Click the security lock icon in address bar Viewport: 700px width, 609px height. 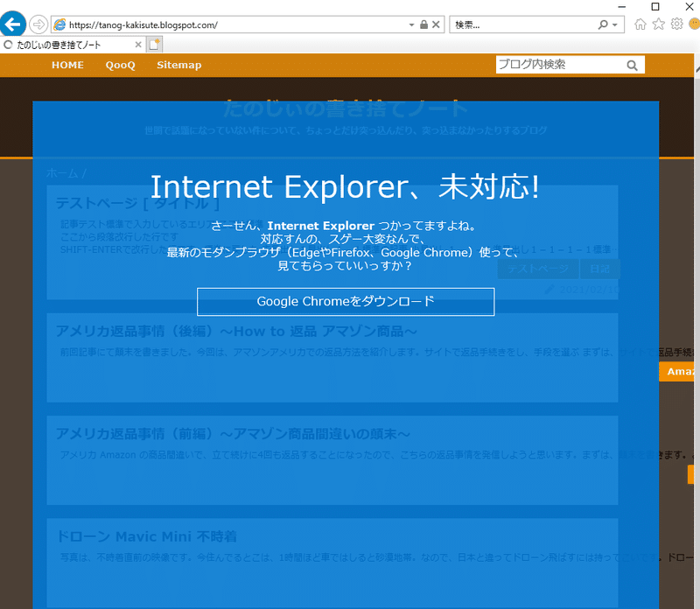pyautogui.click(x=423, y=24)
